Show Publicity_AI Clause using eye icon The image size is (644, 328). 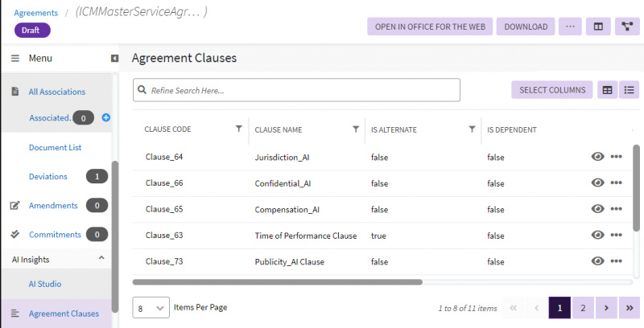point(597,261)
